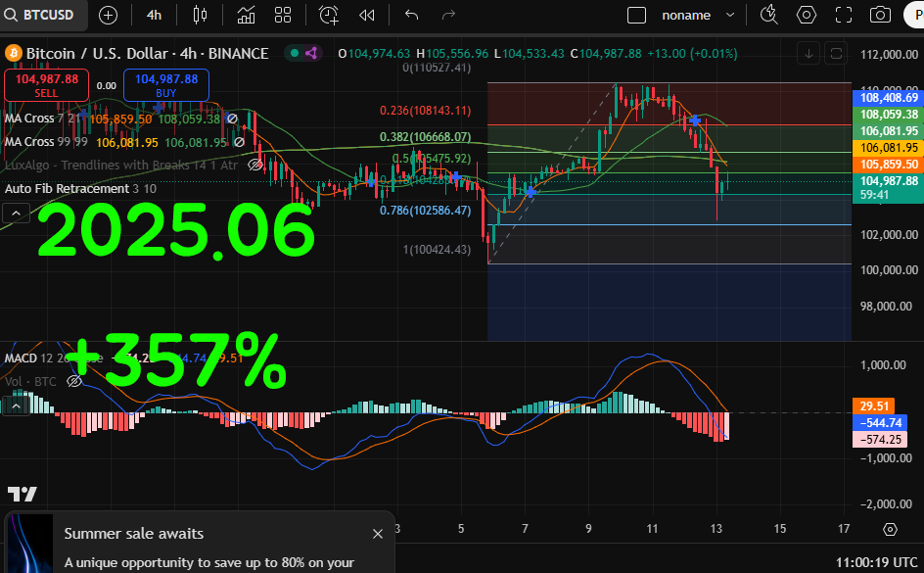Select the Auto Fib Retracement 3 10 label
Viewport: 924px width, 573px height.
click(80, 189)
